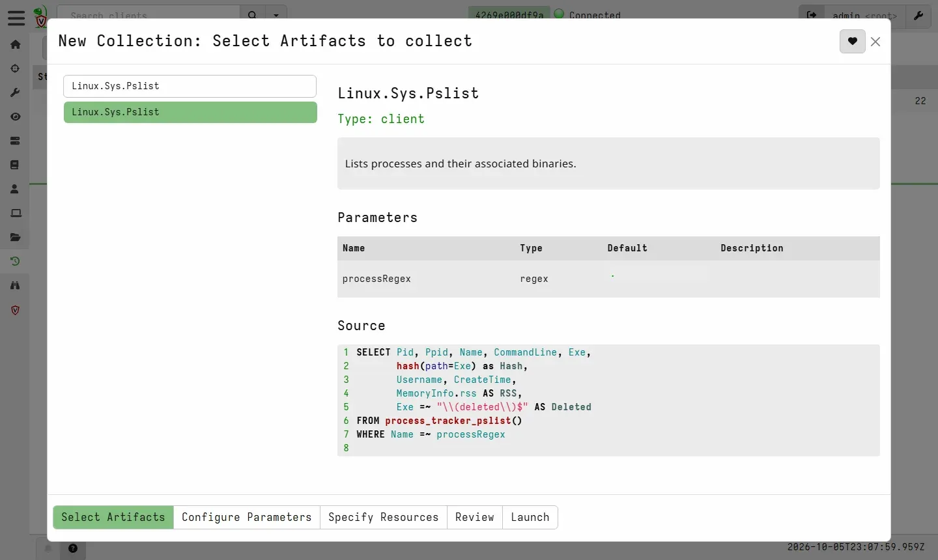Focus the Search clients input box
Image resolution: width=938 pixels, height=560 pixels.
point(149,15)
